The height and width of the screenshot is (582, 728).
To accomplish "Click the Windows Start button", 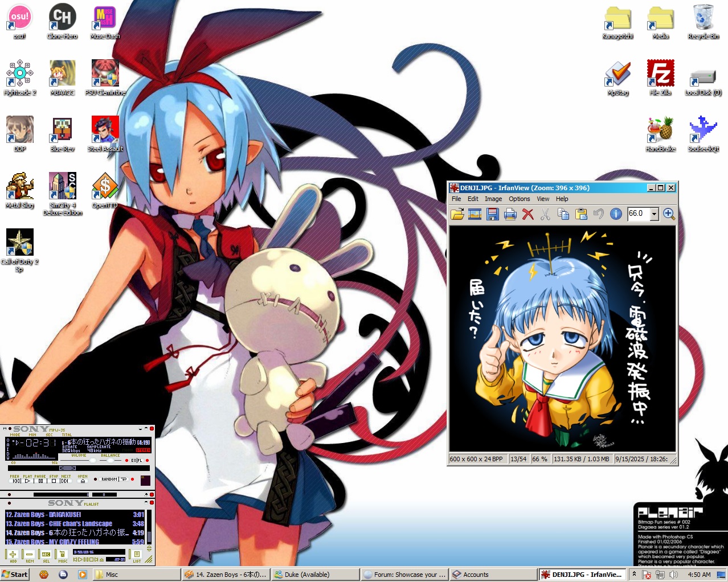I will coord(15,574).
